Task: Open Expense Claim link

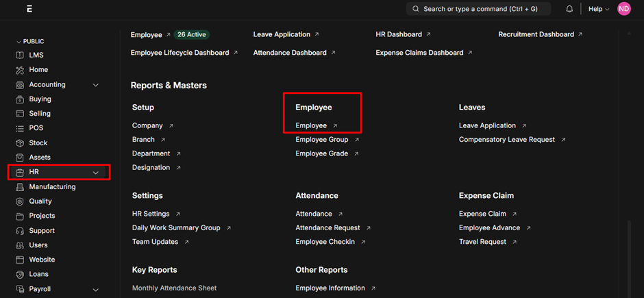Action: (482, 214)
